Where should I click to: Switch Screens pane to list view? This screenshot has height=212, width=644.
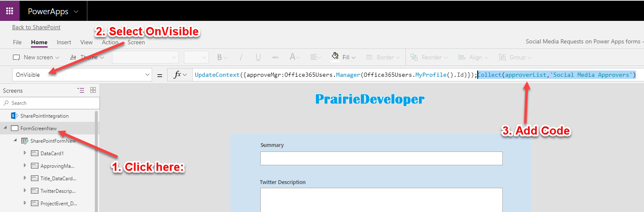[81, 90]
